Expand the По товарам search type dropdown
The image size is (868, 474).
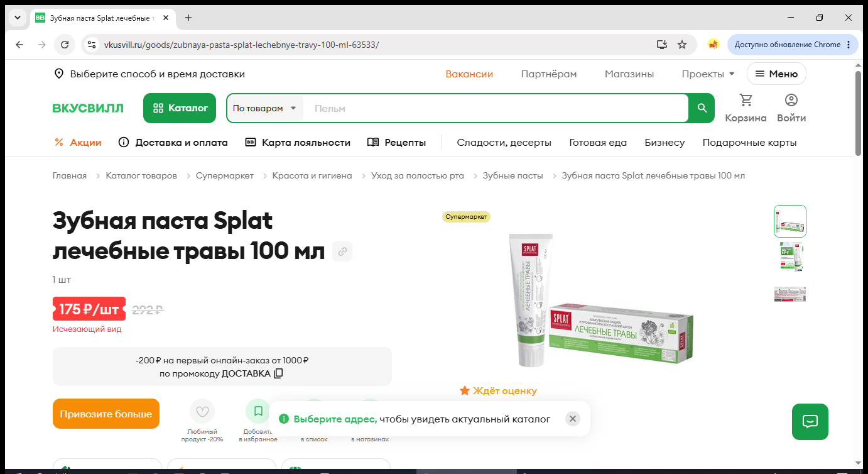[264, 108]
